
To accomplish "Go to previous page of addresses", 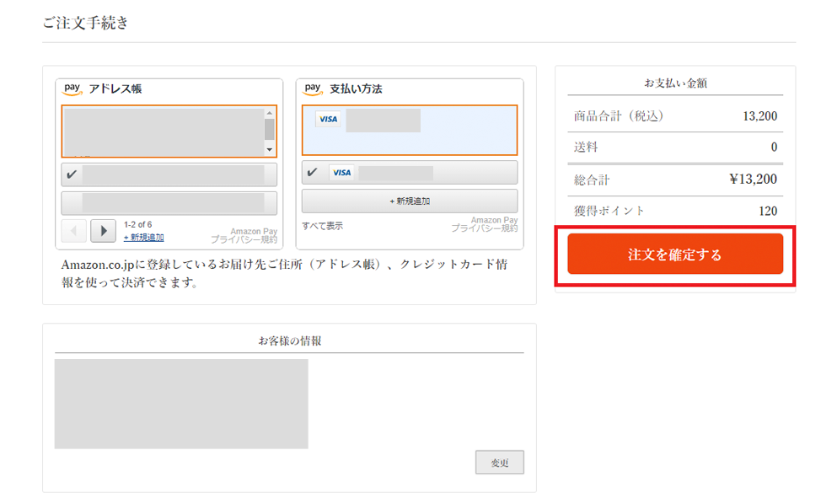I will pos(73,230).
